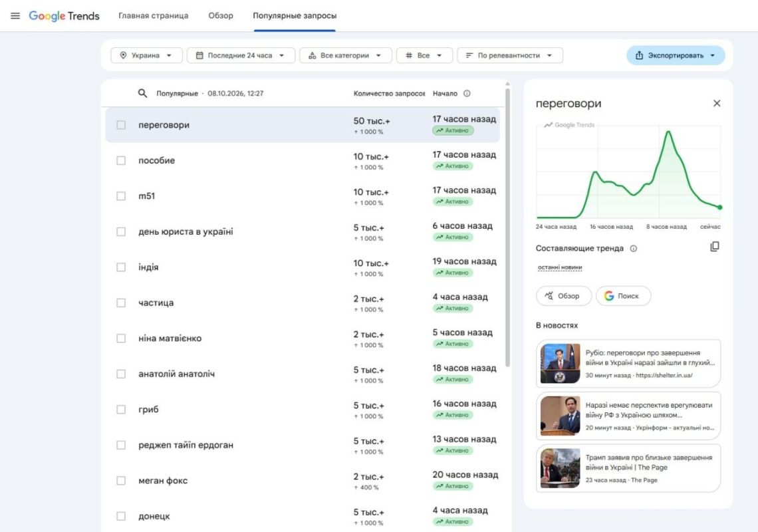Click the Google Trends logo
Viewport: 758px width, 532px height.
tap(64, 16)
